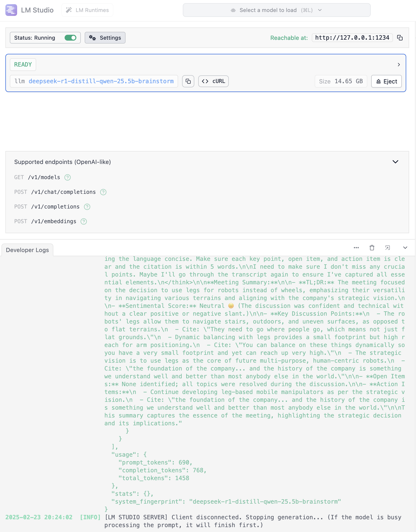Viewport: 416px width, 532px height.
Task: Toggle the server Status Running switch
Action: click(70, 38)
